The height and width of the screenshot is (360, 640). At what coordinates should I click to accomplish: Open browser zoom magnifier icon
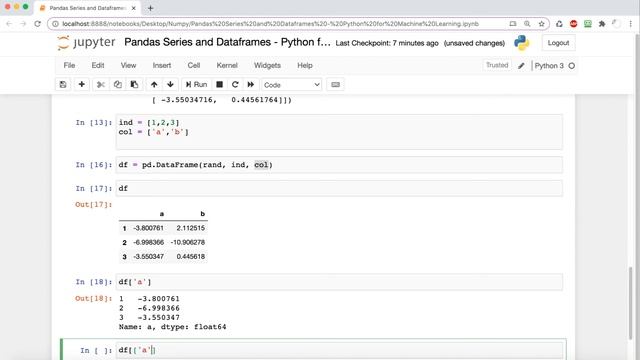point(527,24)
